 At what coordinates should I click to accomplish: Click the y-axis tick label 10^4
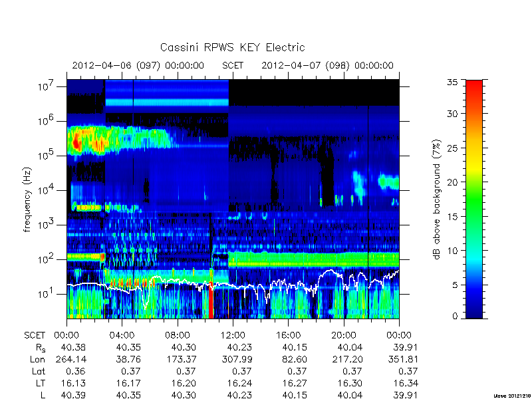[45, 190]
